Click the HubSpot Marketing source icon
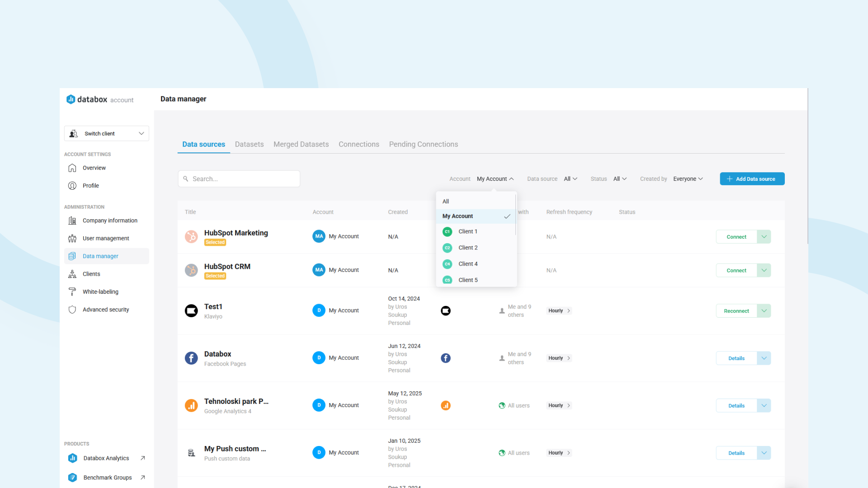This screenshot has height=488, width=868. [191, 236]
